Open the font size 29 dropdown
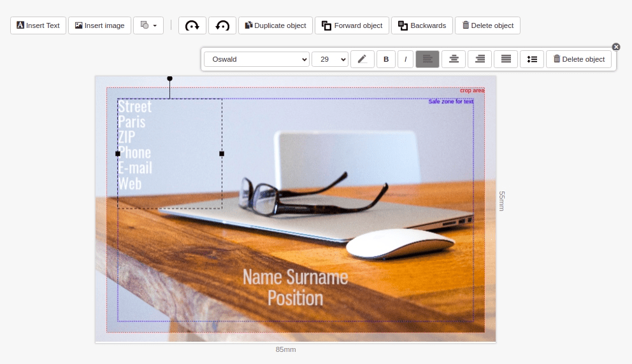 coord(330,59)
